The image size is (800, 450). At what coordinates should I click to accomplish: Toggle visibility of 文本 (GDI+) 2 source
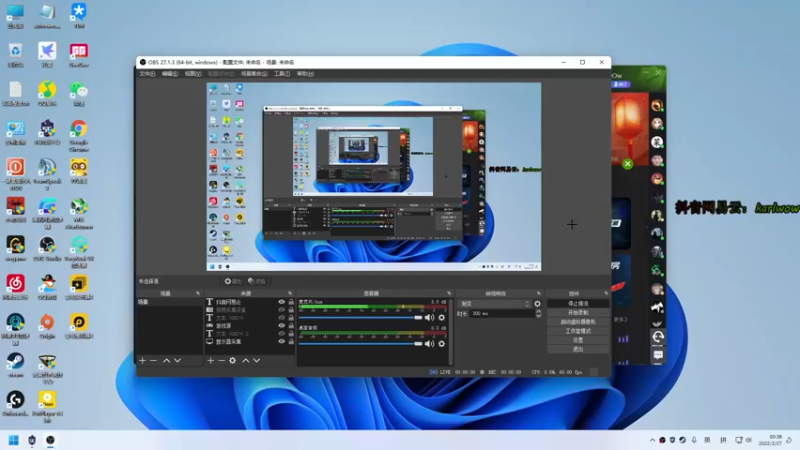tap(281, 334)
